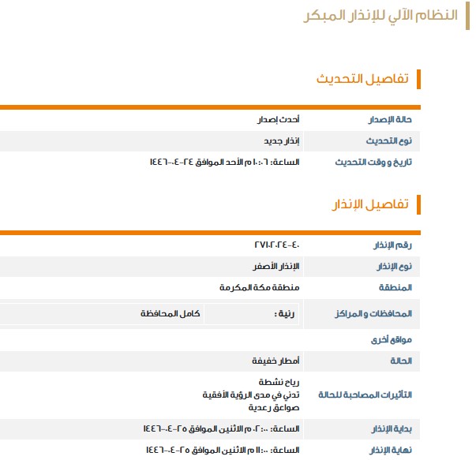
Task: Click the page title النظام الآلي للإنذار المبكر
Action: [380, 17]
